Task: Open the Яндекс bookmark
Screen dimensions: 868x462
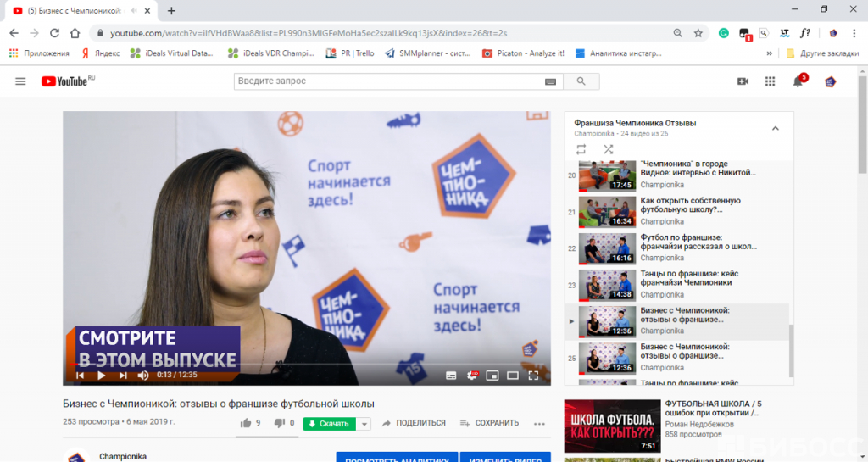Action: pos(101,53)
